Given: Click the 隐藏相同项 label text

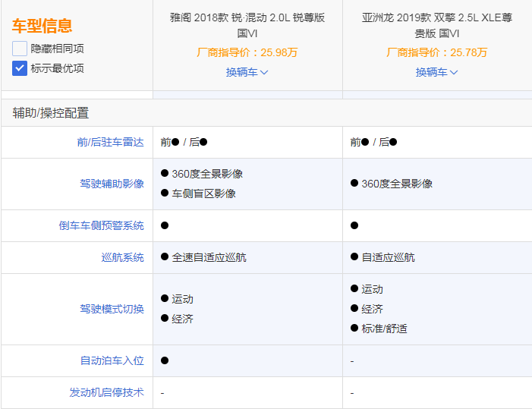Looking at the screenshot, I should [58, 49].
